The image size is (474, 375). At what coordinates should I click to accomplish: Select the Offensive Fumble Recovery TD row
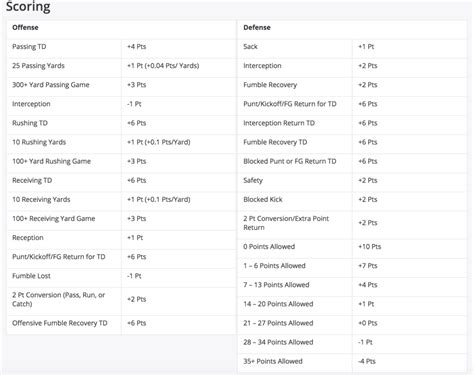point(121,323)
